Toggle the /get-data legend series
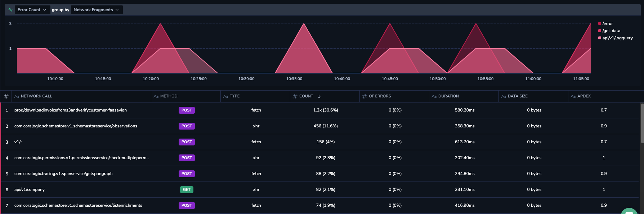Screen dimensions: 644x214 click(609, 31)
